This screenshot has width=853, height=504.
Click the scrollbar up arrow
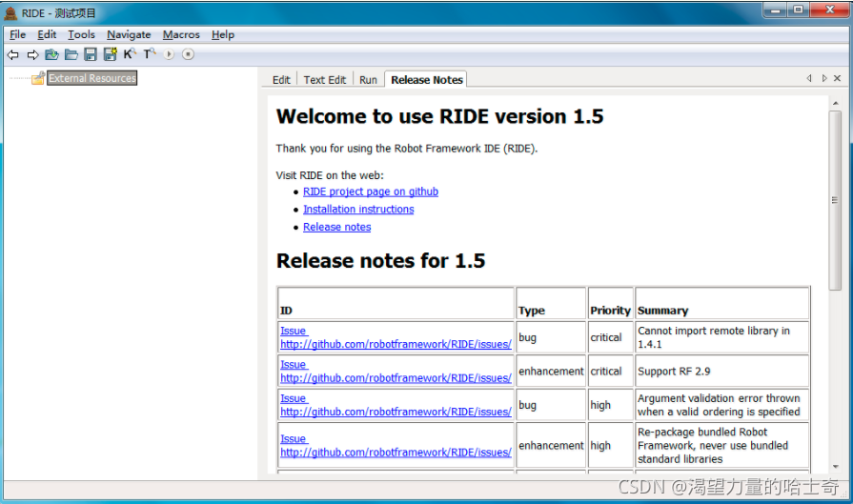(836, 103)
